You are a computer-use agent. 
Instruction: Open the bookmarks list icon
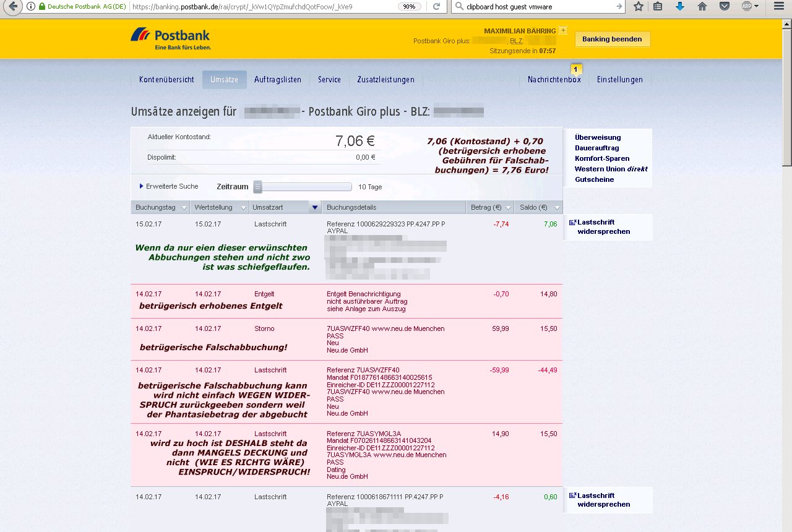point(658,7)
